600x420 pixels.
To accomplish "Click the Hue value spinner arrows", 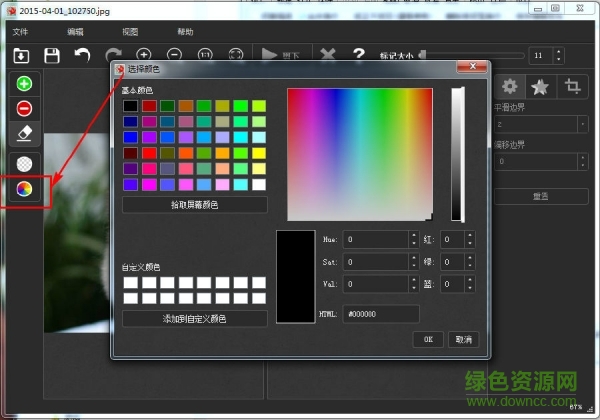I will tap(414, 239).
